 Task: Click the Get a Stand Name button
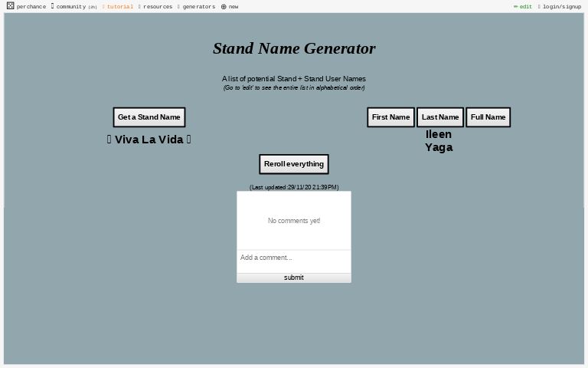point(149,117)
